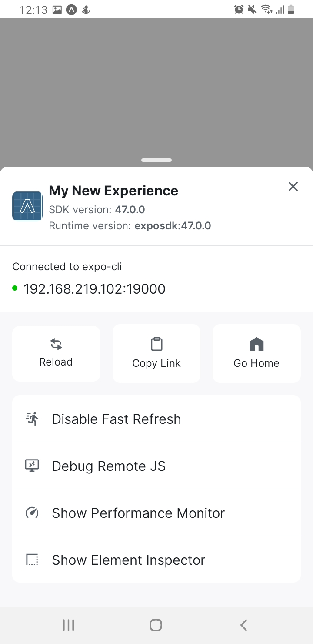This screenshot has width=313, height=644.
Task: Tap the My New Experience app icon
Action: (27, 206)
